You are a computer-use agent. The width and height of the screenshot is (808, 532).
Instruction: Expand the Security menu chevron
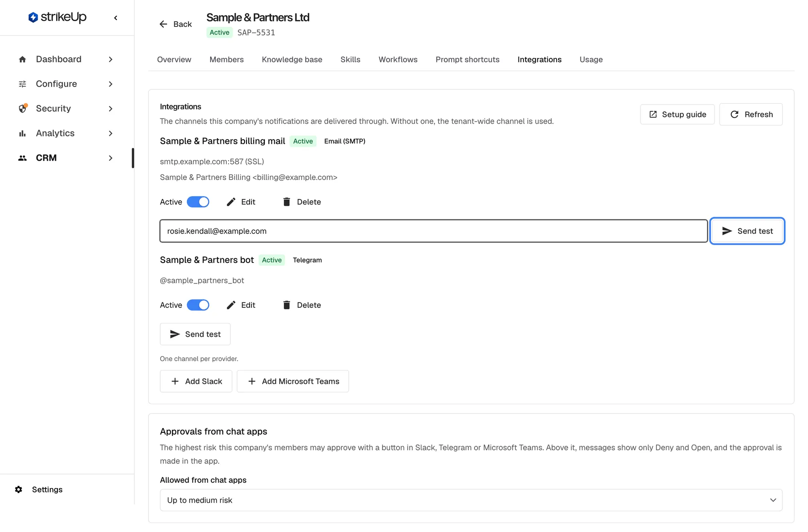coord(110,109)
